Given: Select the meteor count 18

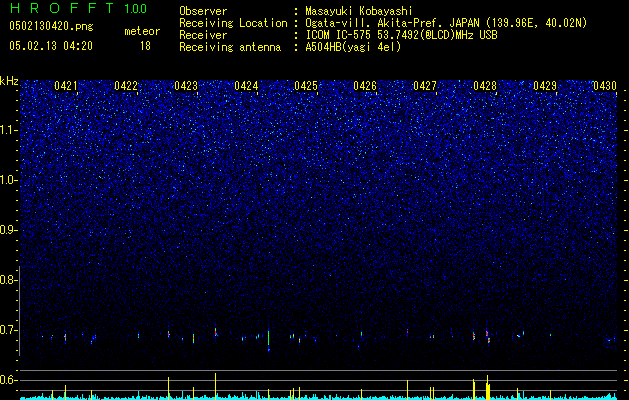Looking at the screenshot, I should pyautogui.click(x=145, y=46).
